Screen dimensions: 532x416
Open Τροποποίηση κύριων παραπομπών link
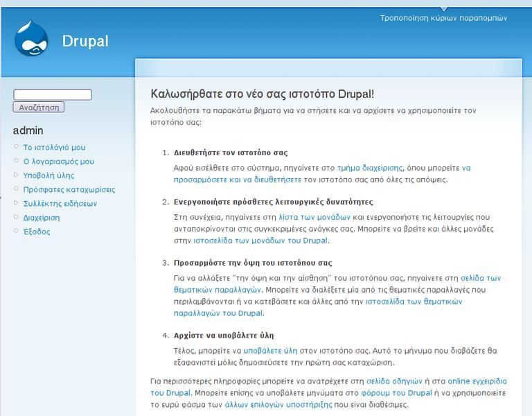443,18
